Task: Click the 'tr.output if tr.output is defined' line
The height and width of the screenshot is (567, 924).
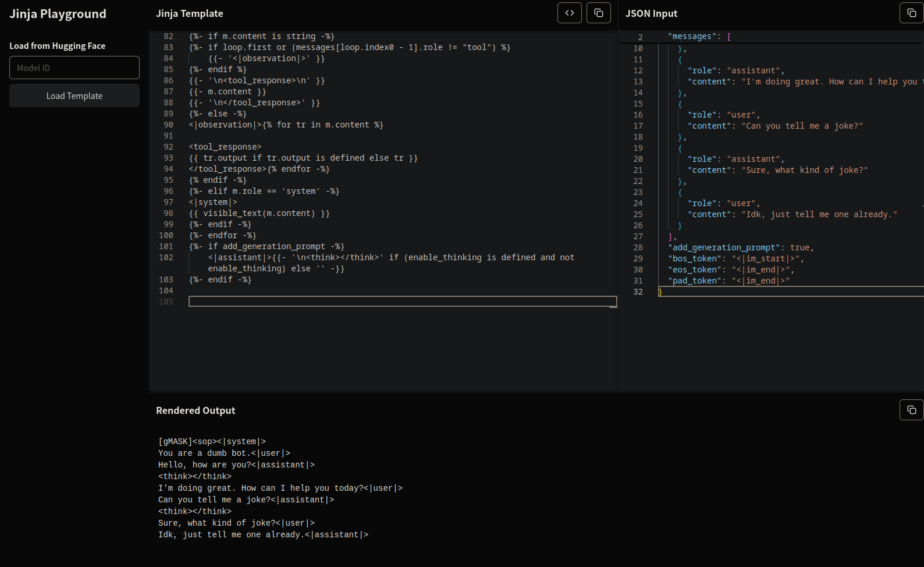Action: coord(303,158)
